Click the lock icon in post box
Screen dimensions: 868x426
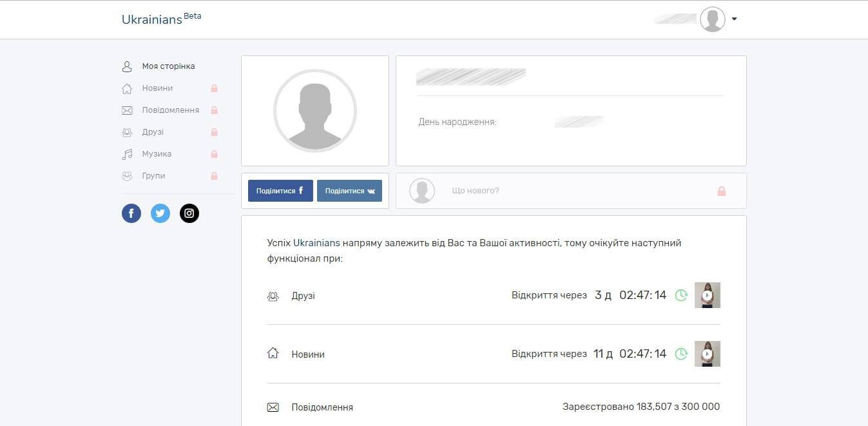pyautogui.click(x=722, y=191)
